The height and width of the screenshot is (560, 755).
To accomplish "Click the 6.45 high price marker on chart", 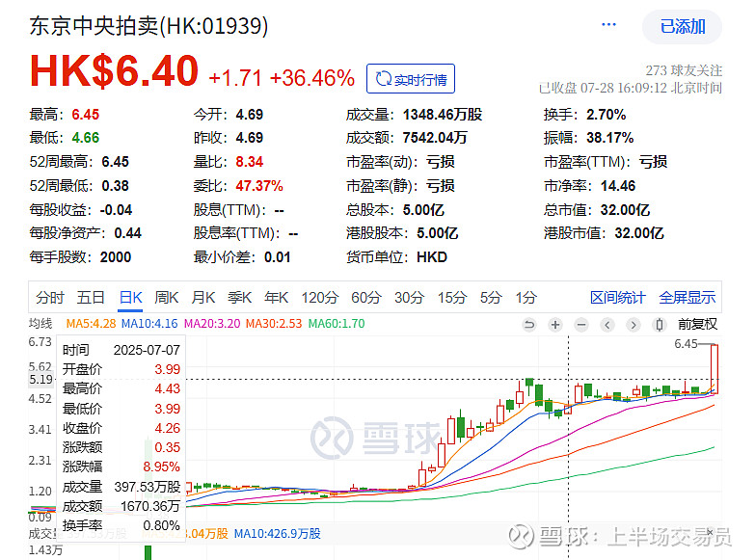I will tap(686, 344).
